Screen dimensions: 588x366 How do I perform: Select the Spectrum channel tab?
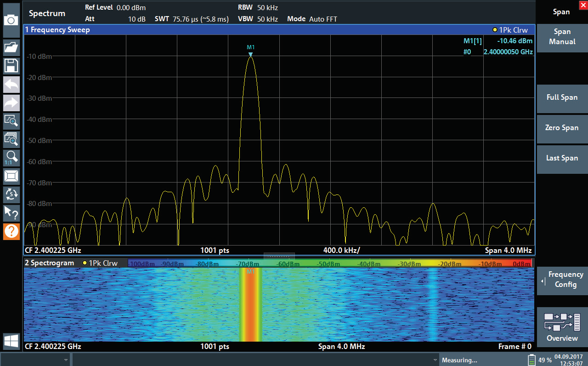coord(47,13)
